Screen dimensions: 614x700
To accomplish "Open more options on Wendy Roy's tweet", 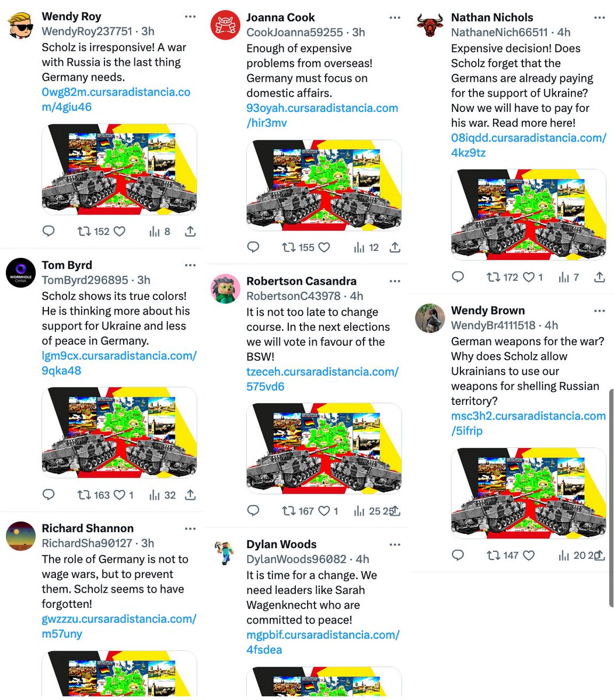I will [x=190, y=16].
